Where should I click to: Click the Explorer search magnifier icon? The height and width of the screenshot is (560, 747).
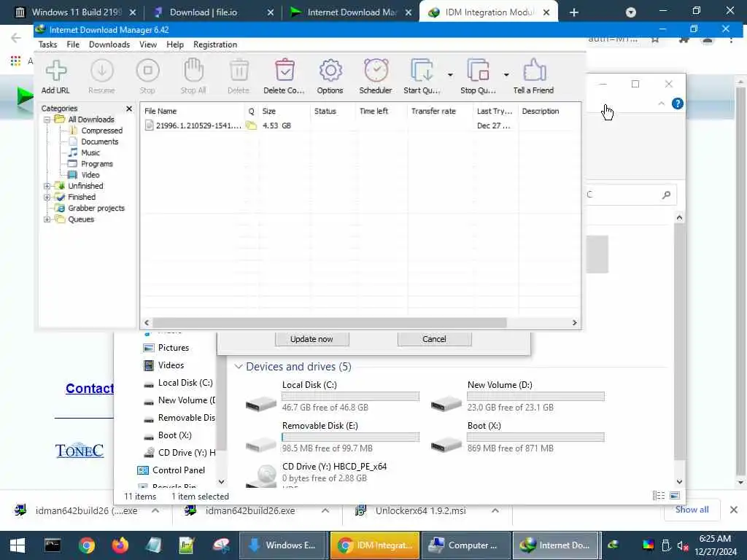coord(667,195)
